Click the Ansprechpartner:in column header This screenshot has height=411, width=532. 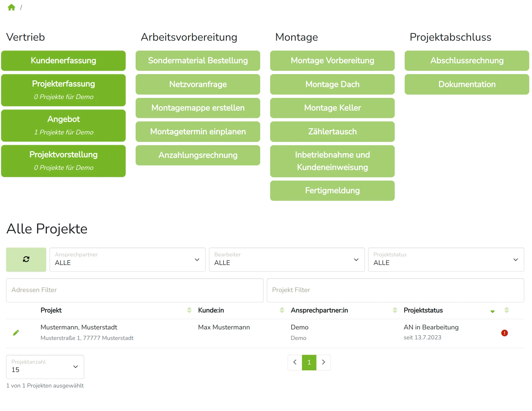pyautogui.click(x=319, y=310)
